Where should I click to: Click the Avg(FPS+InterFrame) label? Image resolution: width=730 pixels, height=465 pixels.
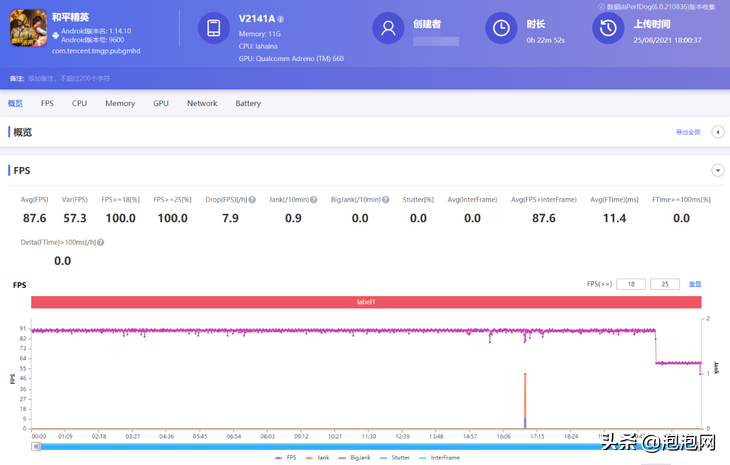pyautogui.click(x=544, y=200)
